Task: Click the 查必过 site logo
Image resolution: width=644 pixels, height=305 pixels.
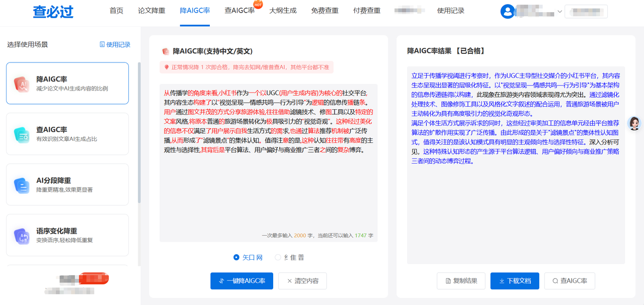Action: (x=53, y=12)
